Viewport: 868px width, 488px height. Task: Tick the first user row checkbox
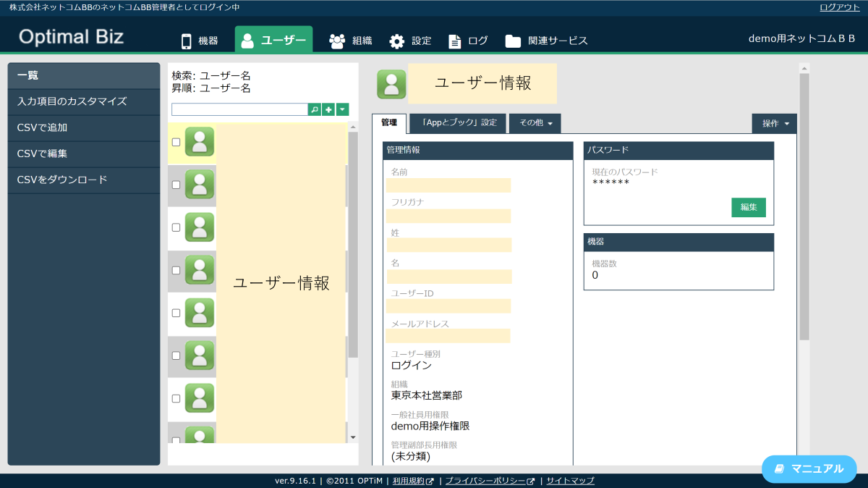pyautogui.click(x=176, y=142)
